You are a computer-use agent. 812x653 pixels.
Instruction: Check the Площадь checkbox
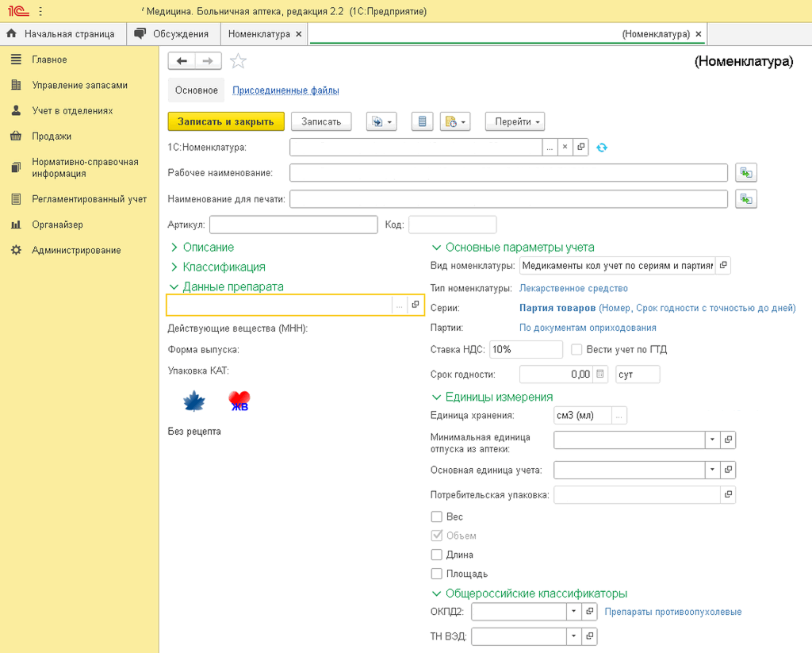[437, 574]
